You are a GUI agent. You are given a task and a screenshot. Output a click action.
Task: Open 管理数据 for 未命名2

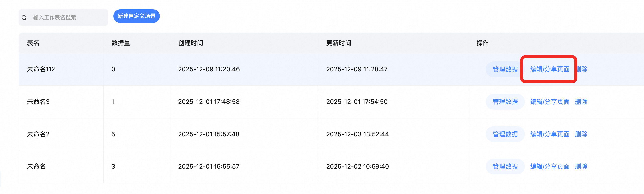505,134
